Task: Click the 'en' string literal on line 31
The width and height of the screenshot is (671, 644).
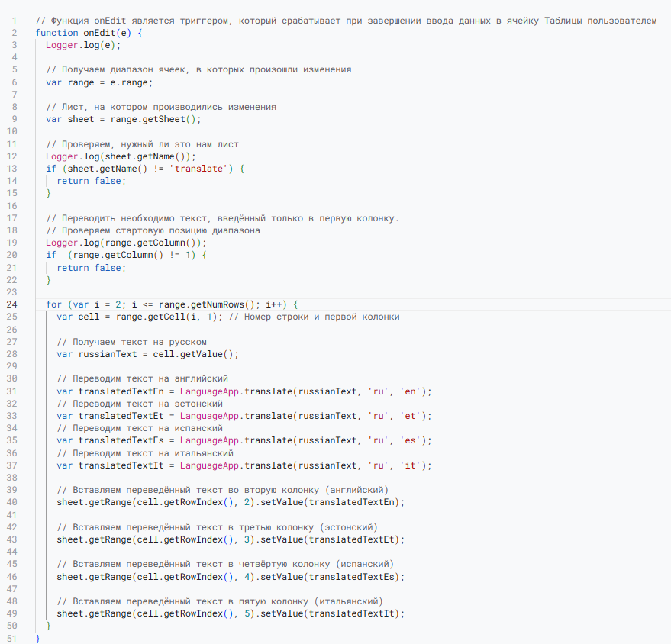Action: (410, 391)
